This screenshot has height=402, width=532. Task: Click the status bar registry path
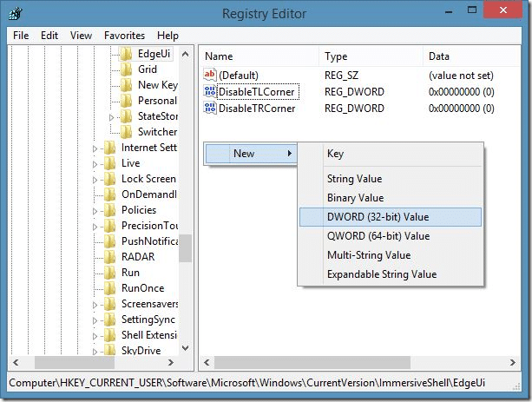pos(247,383)
